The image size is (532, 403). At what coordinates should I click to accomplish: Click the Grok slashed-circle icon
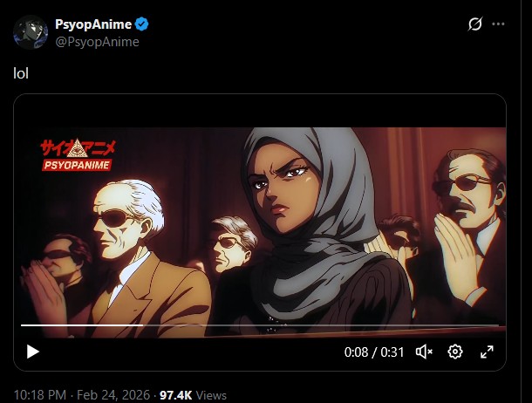coord(475,24)
